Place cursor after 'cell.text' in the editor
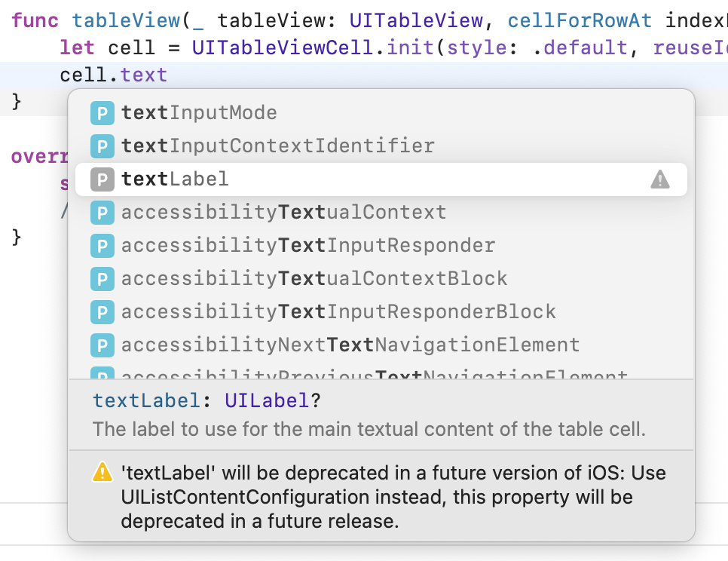This screenshot has height=561, width=728. [x=168, y=75]
